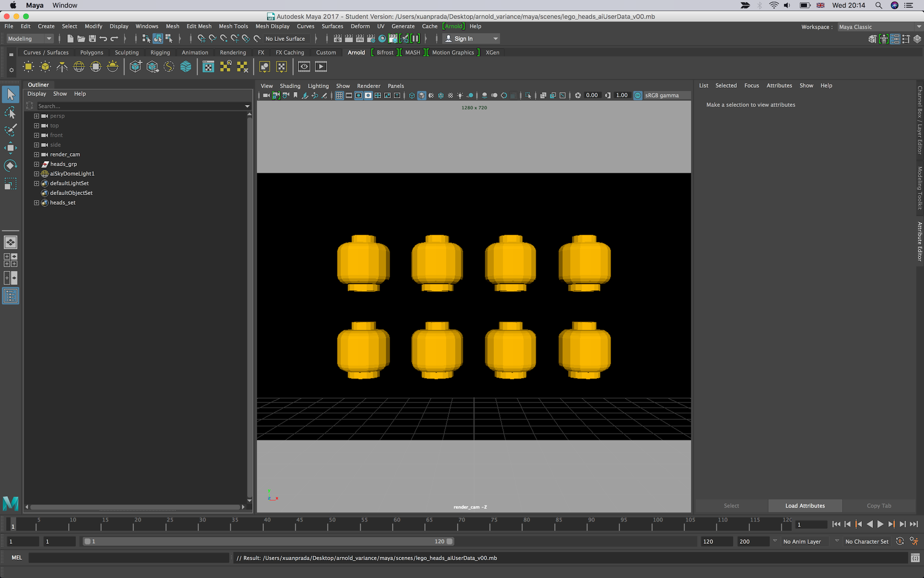Click the viewport bookmarks icon
The width and height of the screenshot is (924, 578).
click(x=295, y=95)
